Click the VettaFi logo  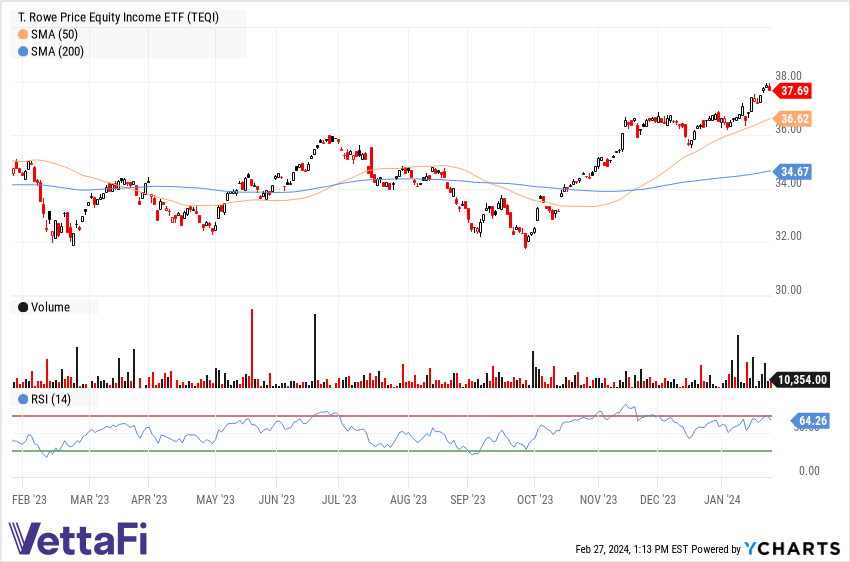point(78,539)
